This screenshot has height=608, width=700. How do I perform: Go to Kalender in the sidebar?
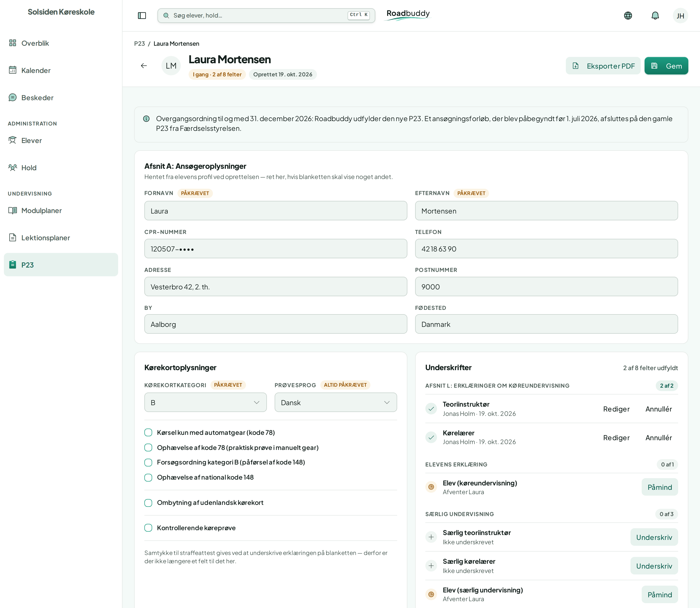tap(61, 70)
